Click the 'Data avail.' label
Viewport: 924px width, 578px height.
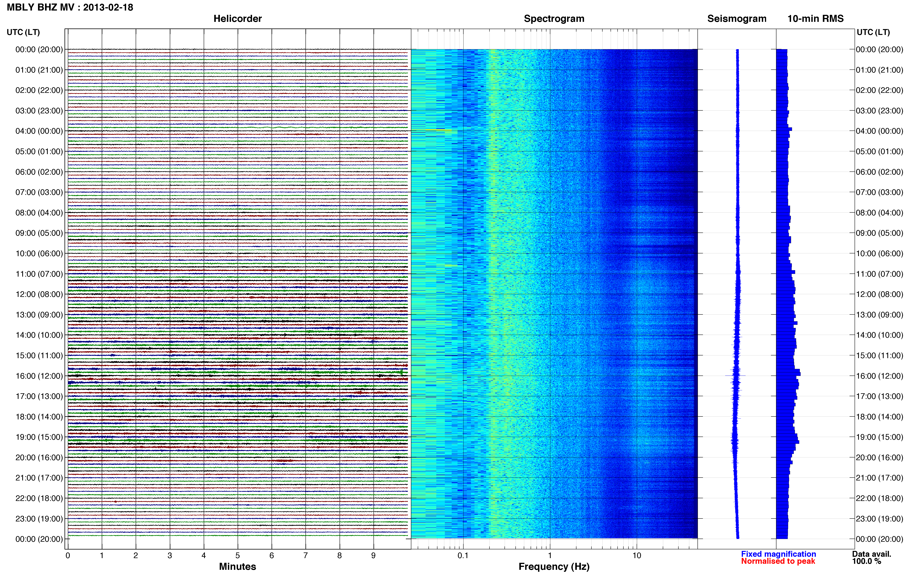[x=871, y=554]
